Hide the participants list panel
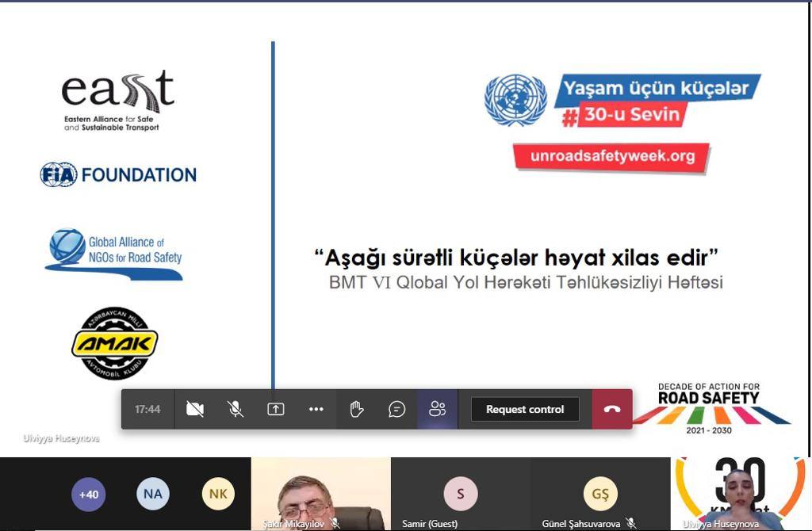The image size is (812, 531). (437, 409)
